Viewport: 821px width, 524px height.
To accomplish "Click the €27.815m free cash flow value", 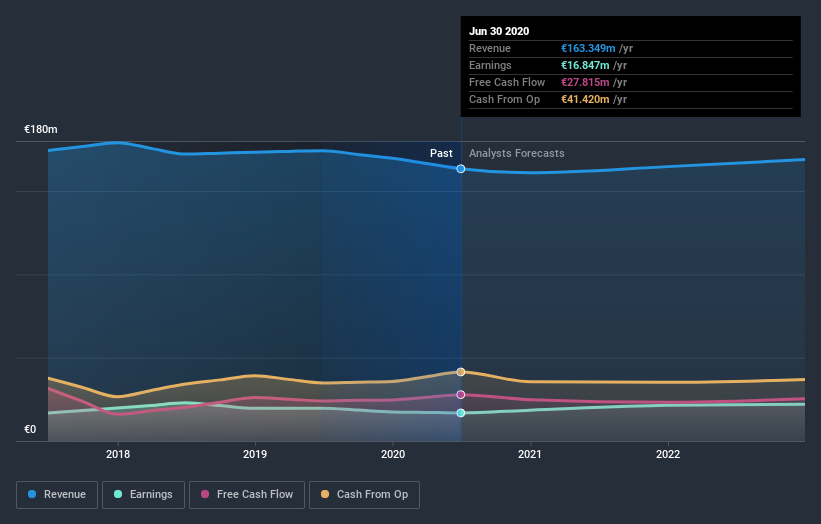I will [585, 82].
